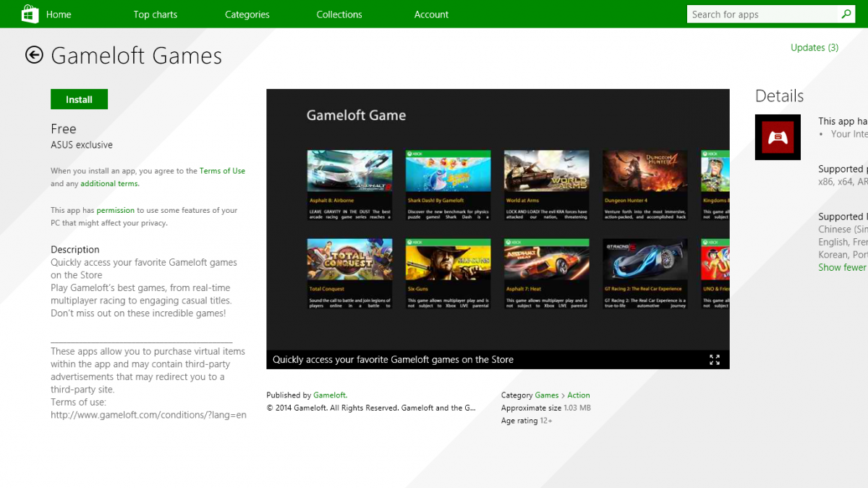The width and height of the screenshot is (868, 488).
Task: Open the Gameloft publisher link
Action: tap(330, 395)
